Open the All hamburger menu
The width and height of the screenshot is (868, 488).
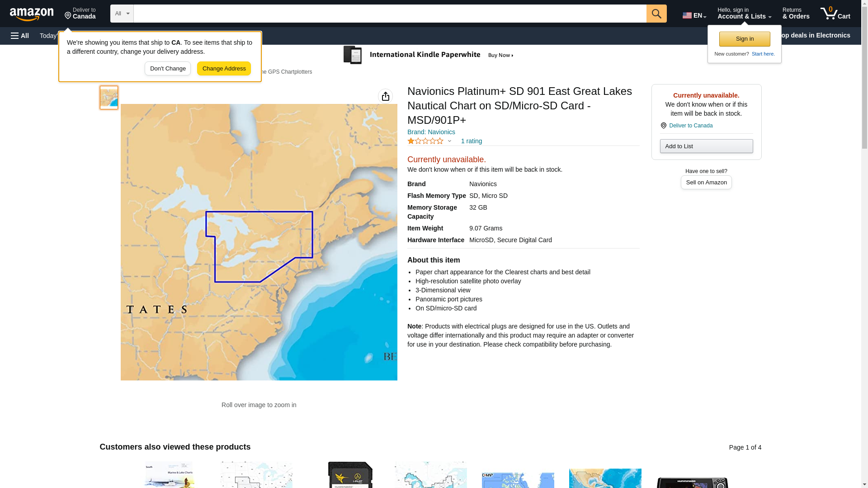[20, 36]
